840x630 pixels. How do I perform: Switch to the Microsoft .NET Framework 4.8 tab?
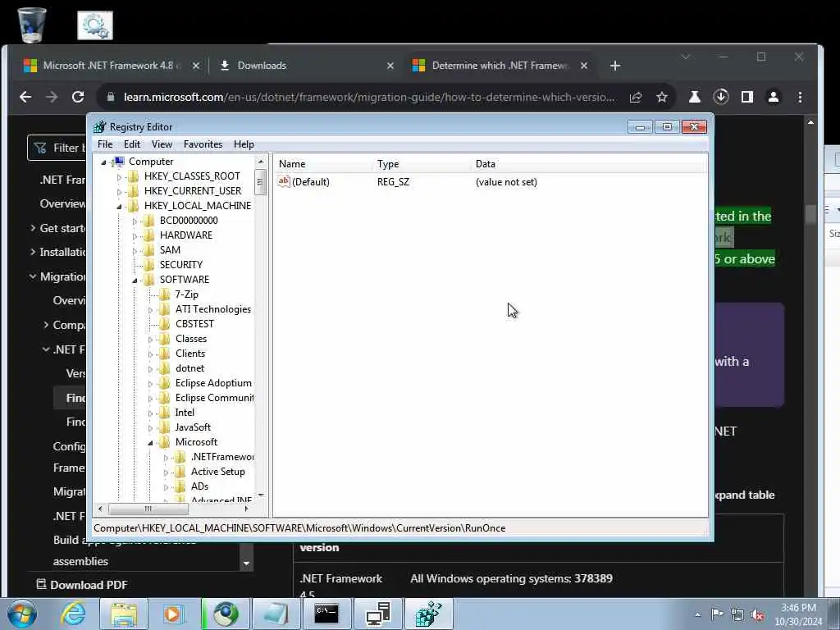pos(110,66)
